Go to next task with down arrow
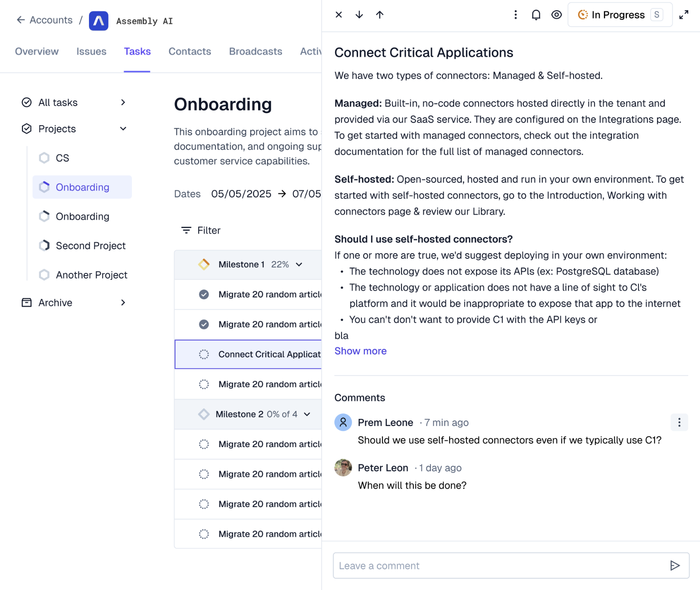 point(359,15)
